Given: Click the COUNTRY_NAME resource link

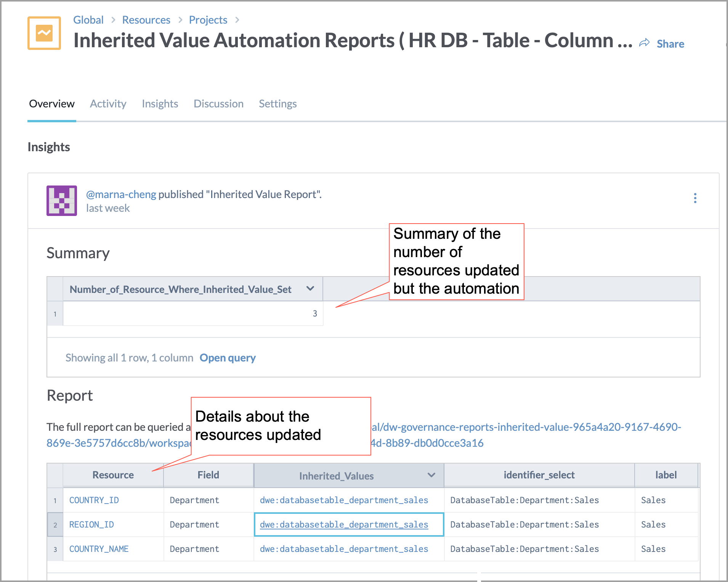Looking at the screenshot, I should click(x=99, y=549).
